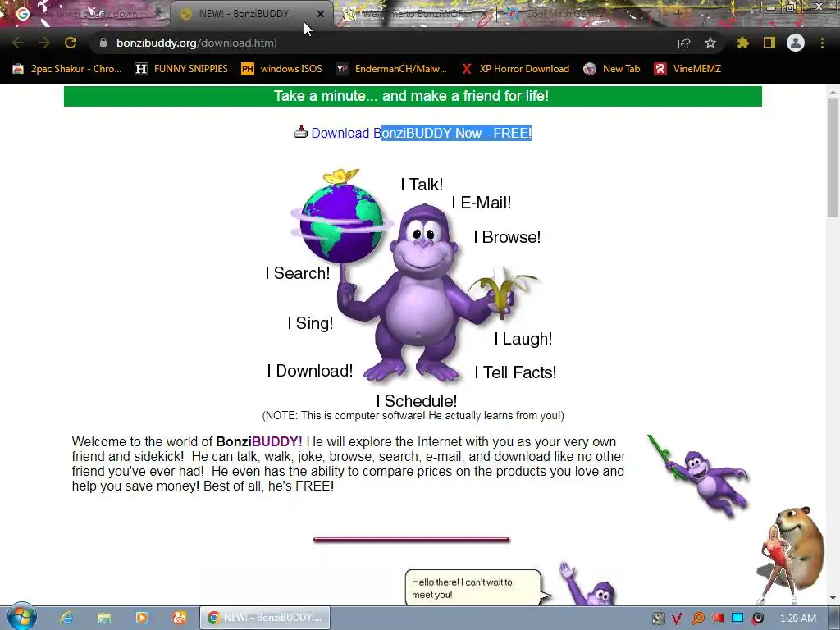Click the NOTE: This is computer software text
Image resolution: width=840 pixels, height=630 pixels.
(413, 416)
